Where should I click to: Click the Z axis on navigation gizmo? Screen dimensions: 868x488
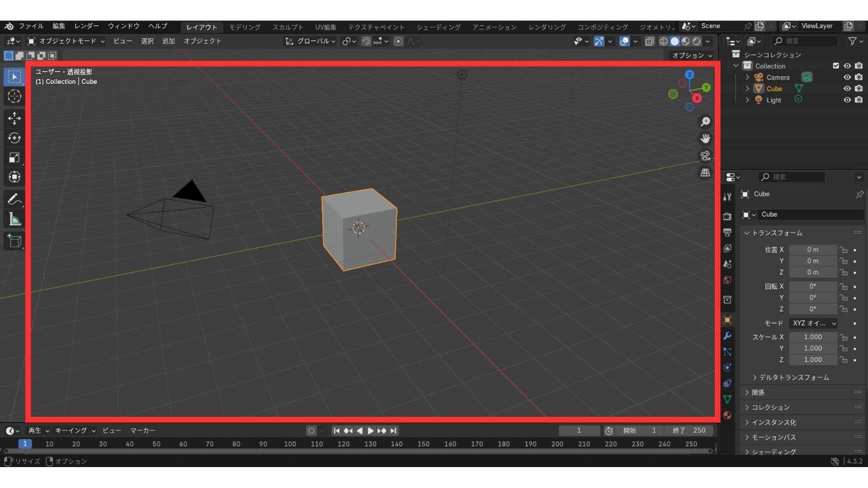coord(689,75)
